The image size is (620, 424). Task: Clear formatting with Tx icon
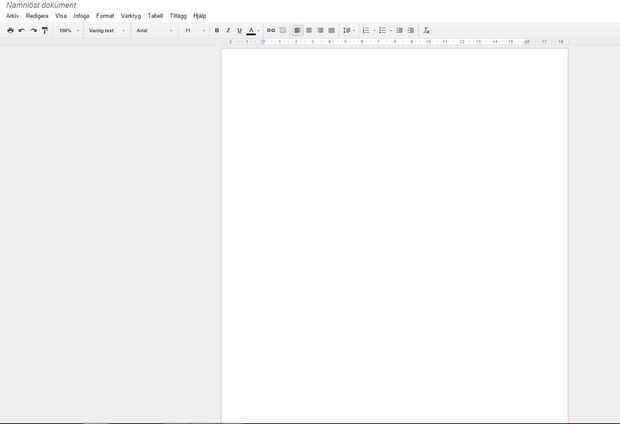(426, 30)
